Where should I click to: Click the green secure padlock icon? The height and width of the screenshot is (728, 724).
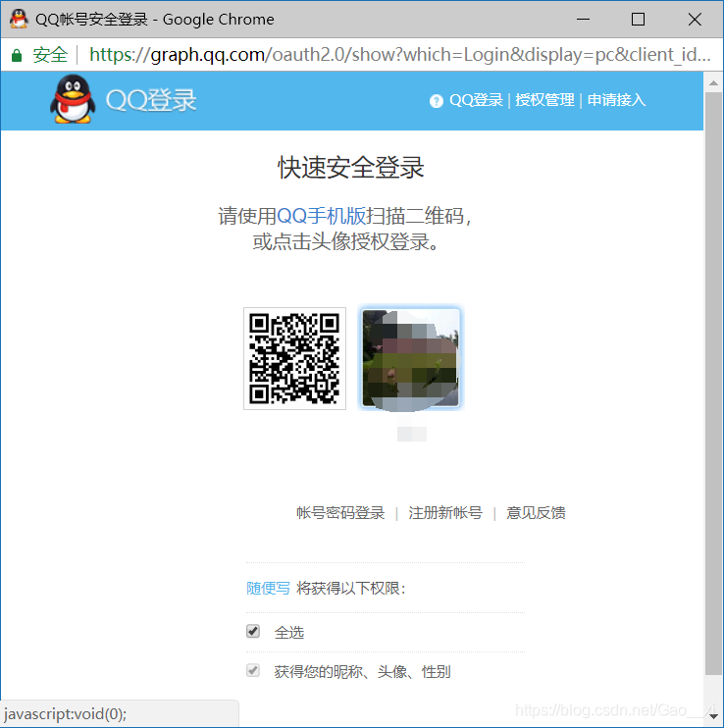(x=17, y=55)
